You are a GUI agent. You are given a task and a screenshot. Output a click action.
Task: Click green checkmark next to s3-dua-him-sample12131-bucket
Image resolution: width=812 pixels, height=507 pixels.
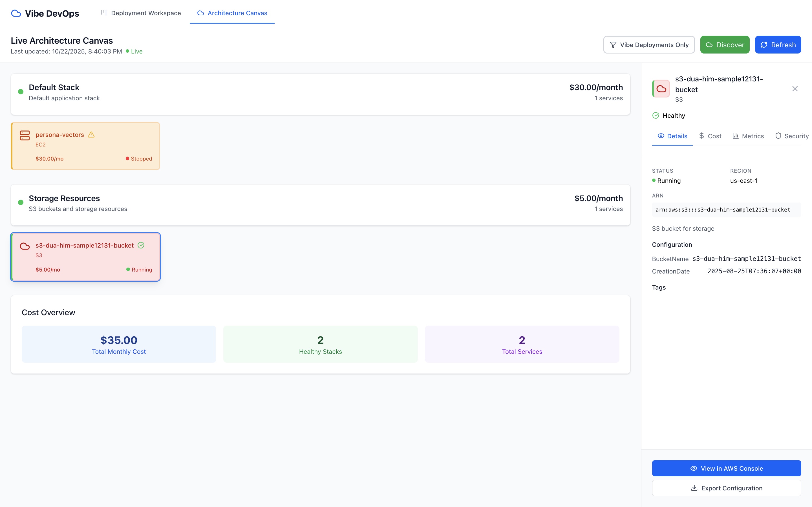[141, 245]
